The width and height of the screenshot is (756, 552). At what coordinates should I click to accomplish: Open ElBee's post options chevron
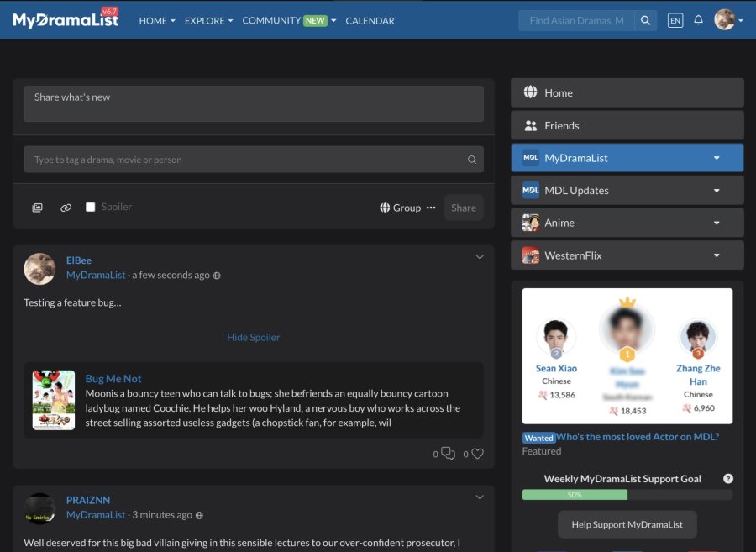[480, 257]
